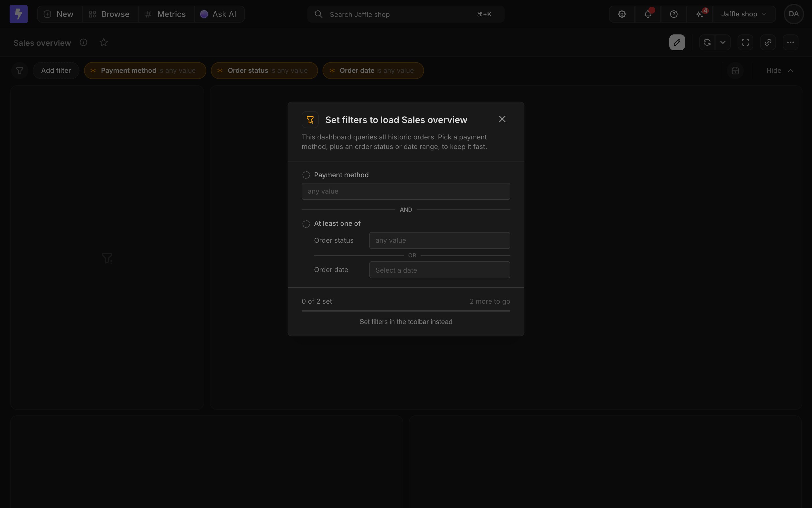The height and width of the screenshot is (508, 812).
Task: Click the filter funnel icon in toolbar
Action: click(x=19, y=71)
